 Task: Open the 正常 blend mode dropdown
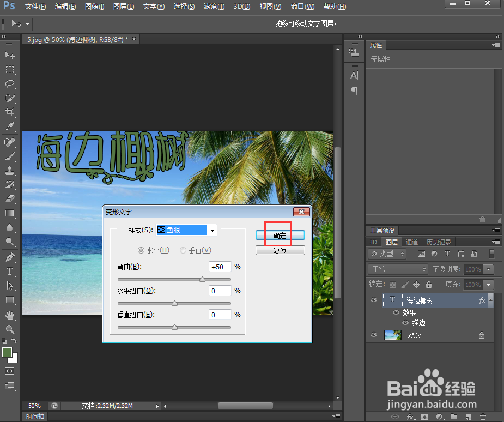point(397,269)
